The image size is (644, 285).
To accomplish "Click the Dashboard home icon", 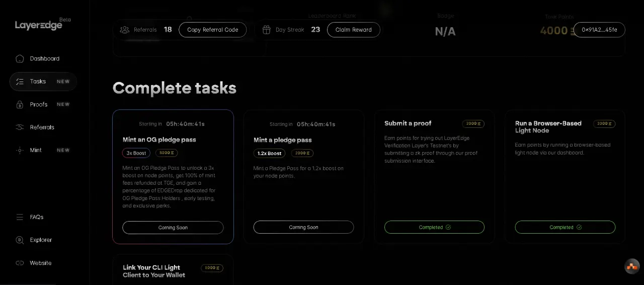I will (20, 58).
